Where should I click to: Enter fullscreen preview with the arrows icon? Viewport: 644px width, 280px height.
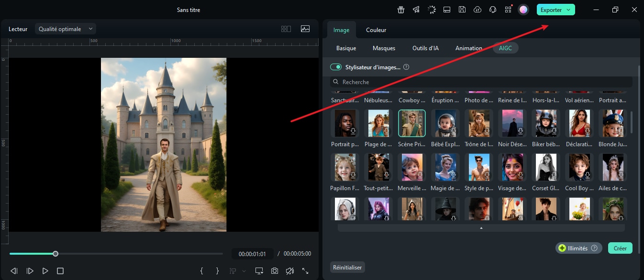pos(305,271)
